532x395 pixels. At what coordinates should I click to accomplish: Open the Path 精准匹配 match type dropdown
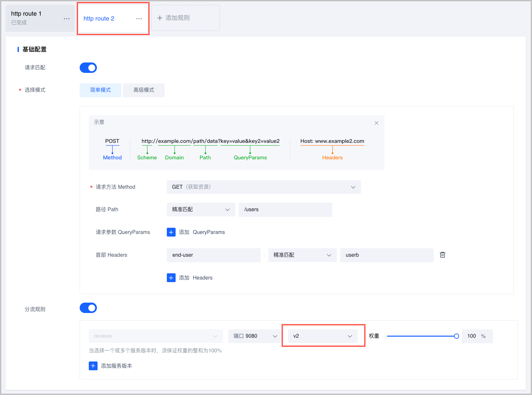pos(201,210)
